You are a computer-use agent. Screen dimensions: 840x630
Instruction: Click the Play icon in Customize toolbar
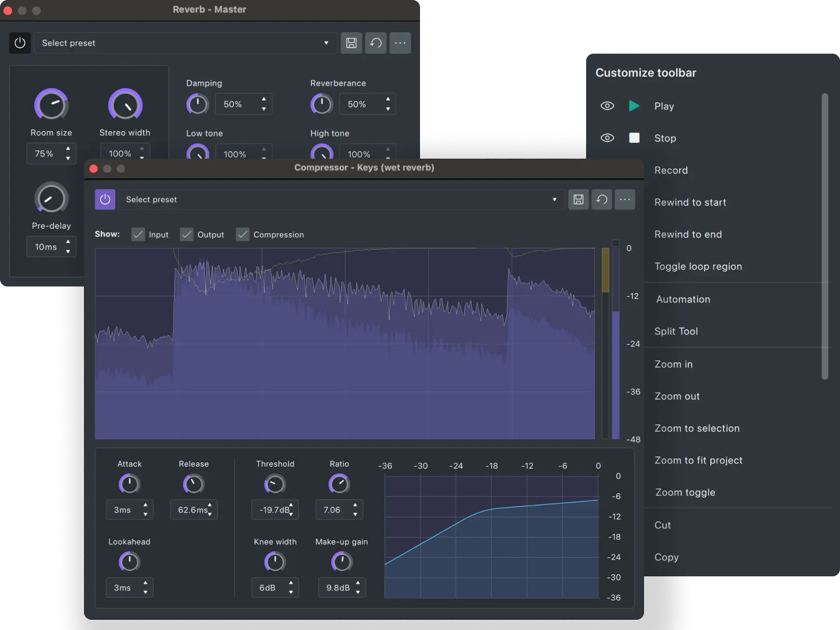tap(634, 106)
